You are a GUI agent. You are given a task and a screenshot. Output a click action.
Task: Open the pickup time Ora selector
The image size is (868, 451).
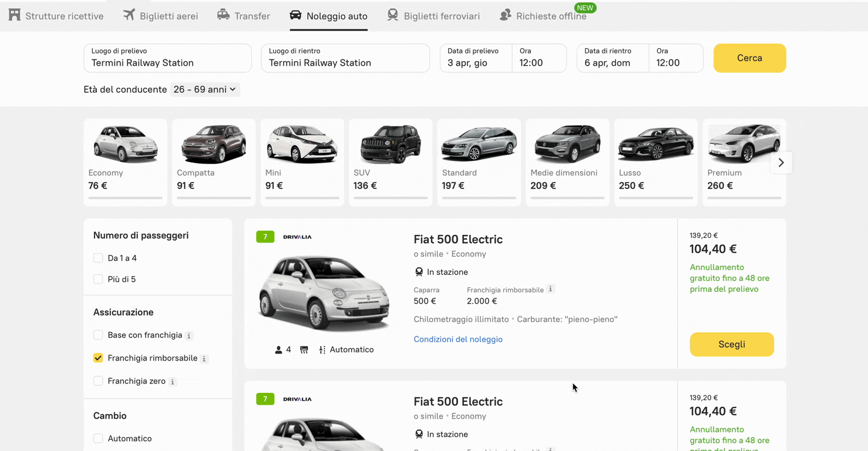click(539, 58)
